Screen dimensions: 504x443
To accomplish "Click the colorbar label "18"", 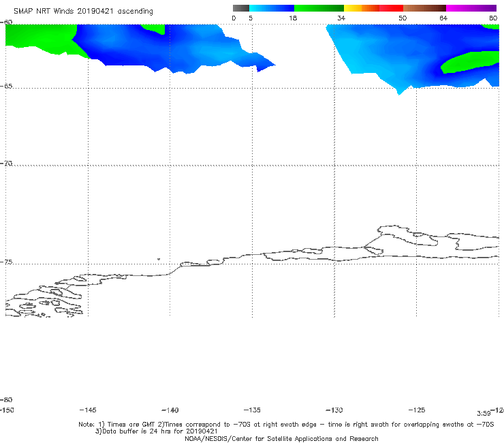I will click(x=293, y=18).
